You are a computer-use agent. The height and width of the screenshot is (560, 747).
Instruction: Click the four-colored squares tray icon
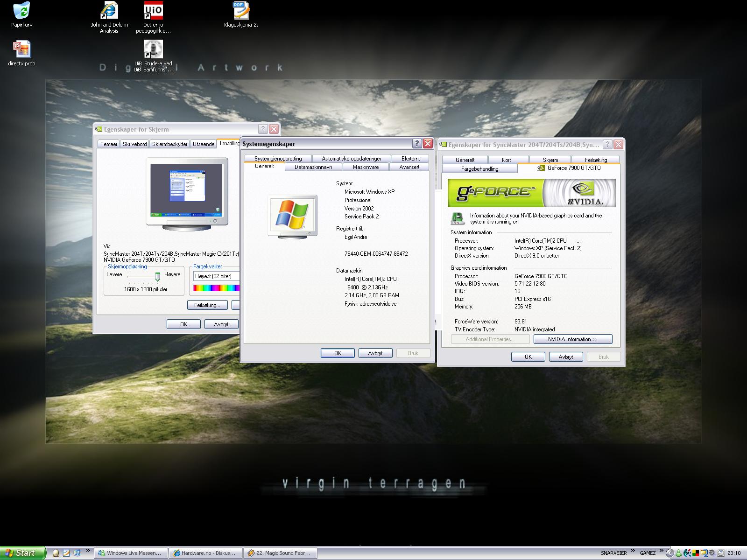(696, 553)
